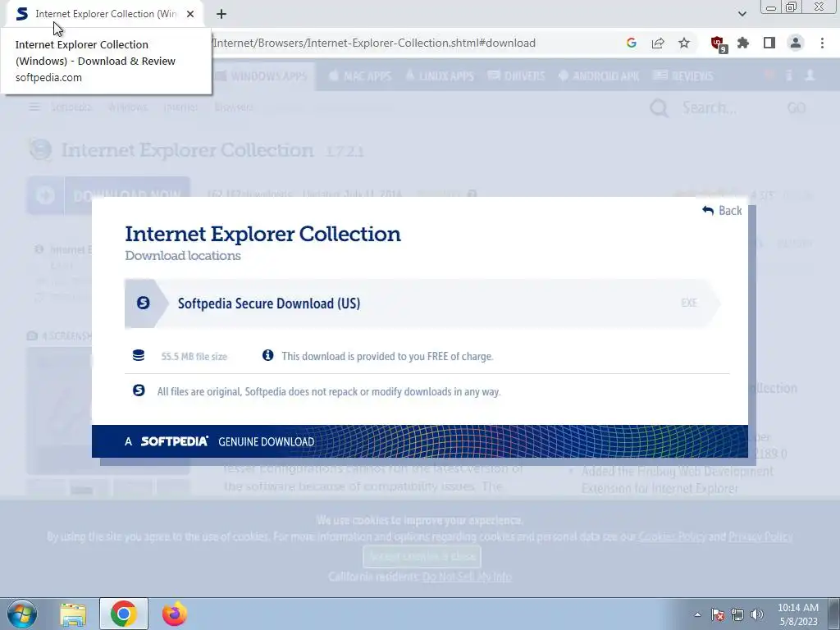Open Windows Explorer from taskbar

(73, 614)
